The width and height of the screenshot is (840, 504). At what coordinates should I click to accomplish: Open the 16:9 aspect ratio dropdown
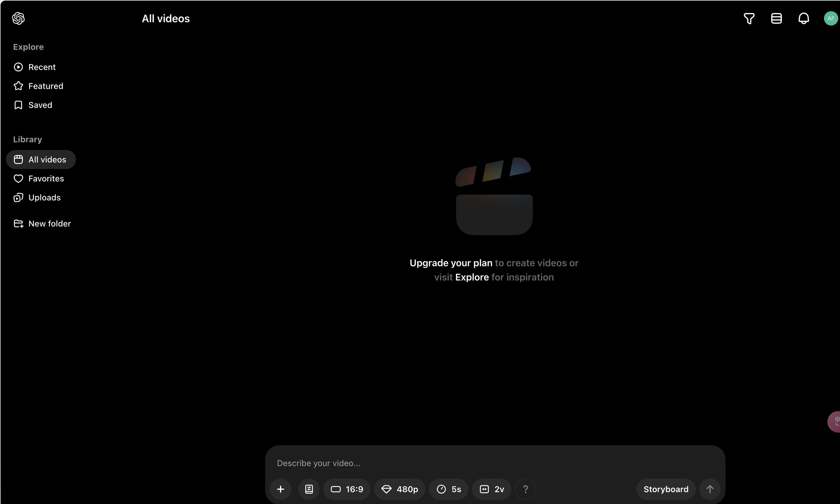347,489
